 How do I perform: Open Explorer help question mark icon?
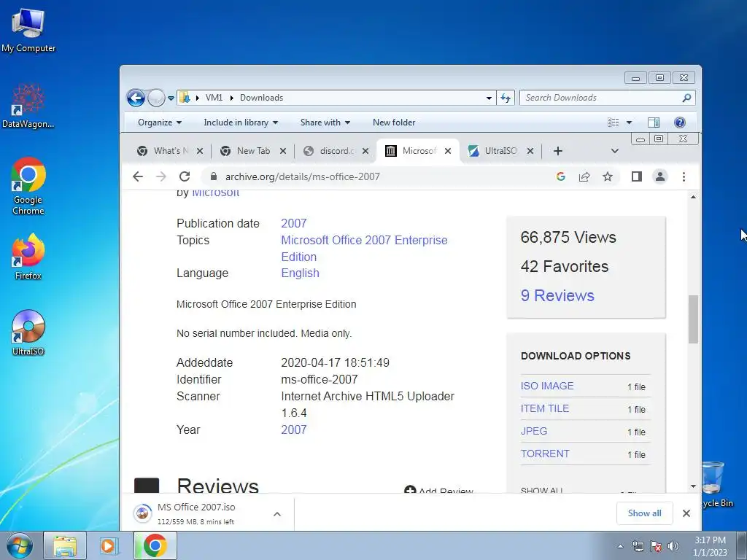(x=680, y=122)
